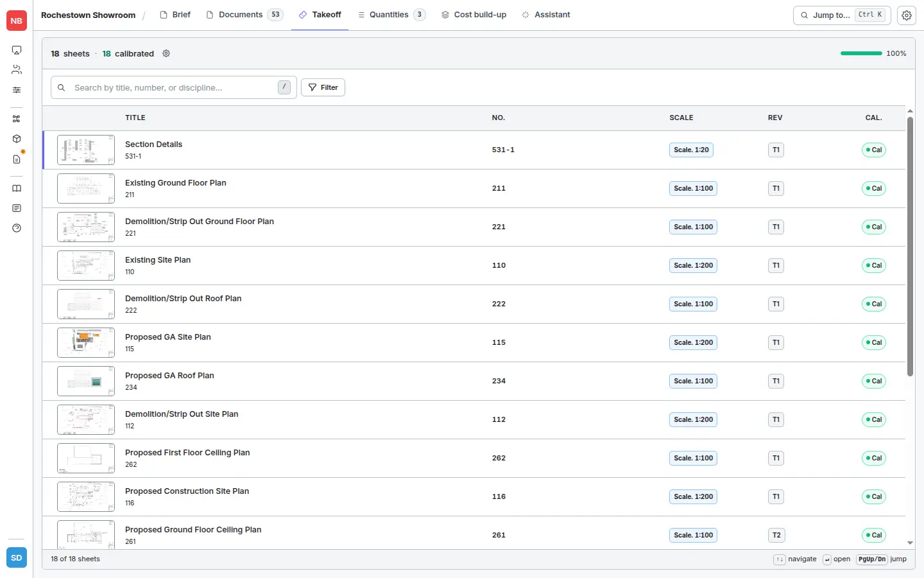Select Proposed Construction Site Plan title
The image size is (924, 578).
click(x=187, y=491)
